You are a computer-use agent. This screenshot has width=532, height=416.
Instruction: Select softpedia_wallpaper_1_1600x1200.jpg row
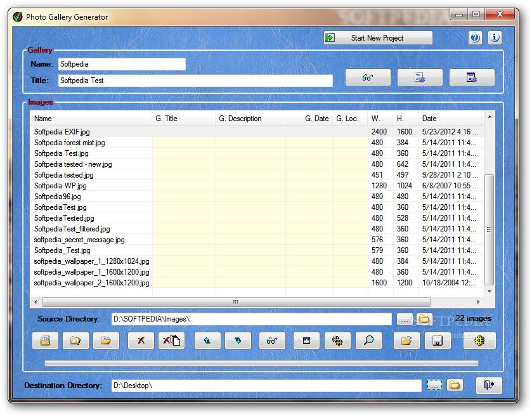tap(257, 272)
